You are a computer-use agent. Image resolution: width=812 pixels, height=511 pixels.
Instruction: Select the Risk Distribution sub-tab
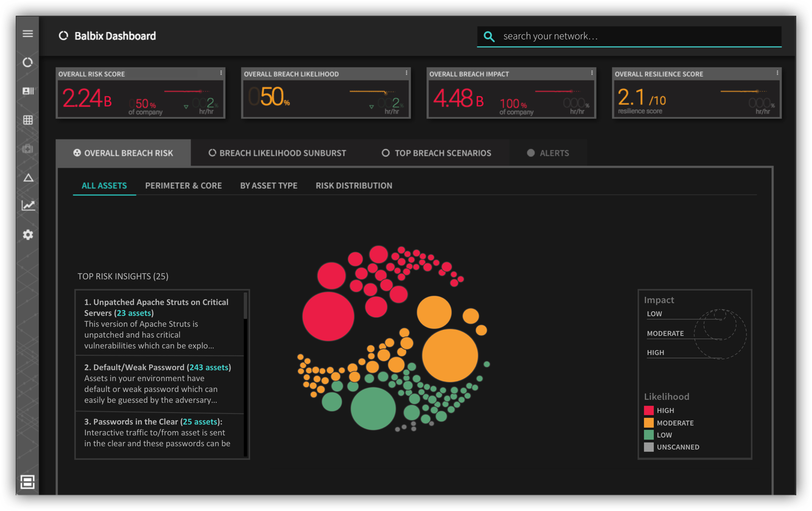point(354,186)
